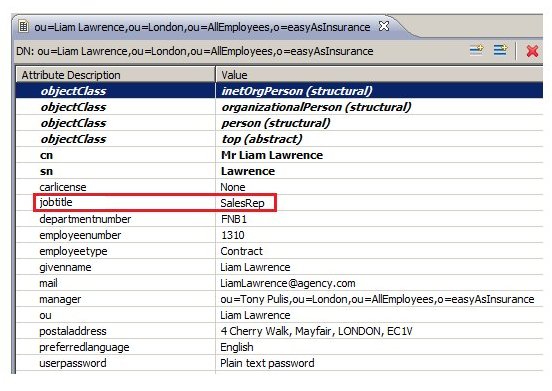Click the new attribute icon in toolbar

pos(477,50)
